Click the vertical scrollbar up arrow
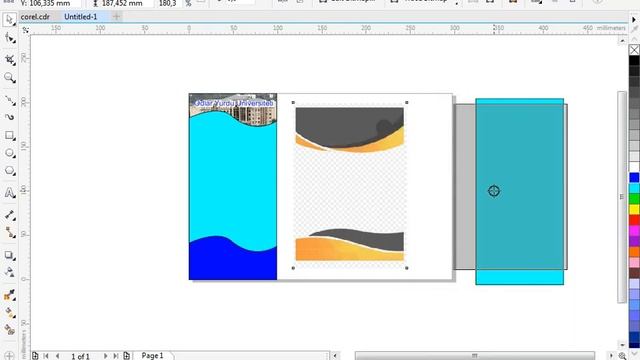The image size is (640, 360). coord(622,41)
